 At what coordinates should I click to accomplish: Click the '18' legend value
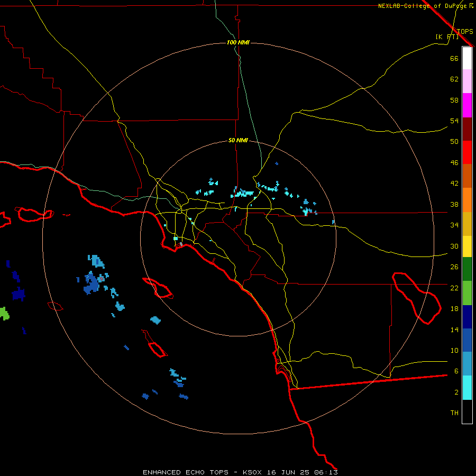click(454, 309)
